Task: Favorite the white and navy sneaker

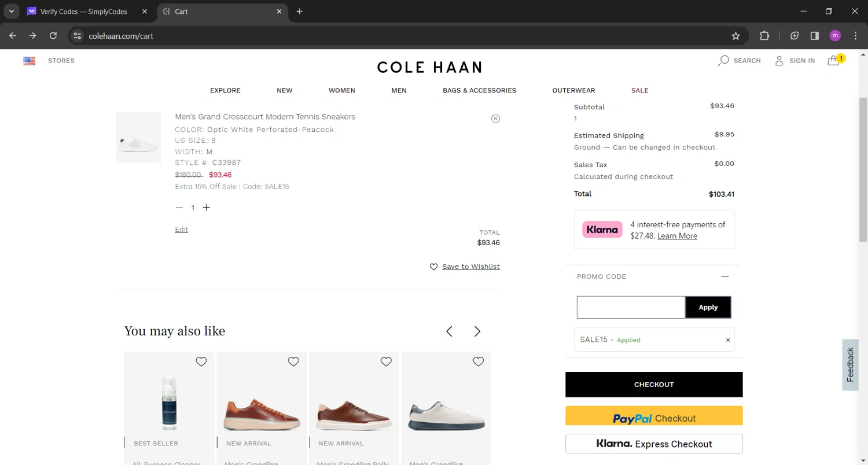Action: coord(478,361)
